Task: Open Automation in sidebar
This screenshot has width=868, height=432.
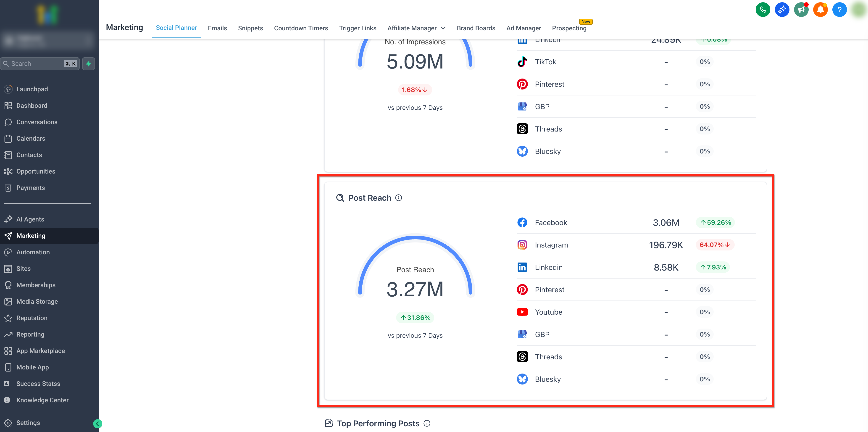Action: 49,252
